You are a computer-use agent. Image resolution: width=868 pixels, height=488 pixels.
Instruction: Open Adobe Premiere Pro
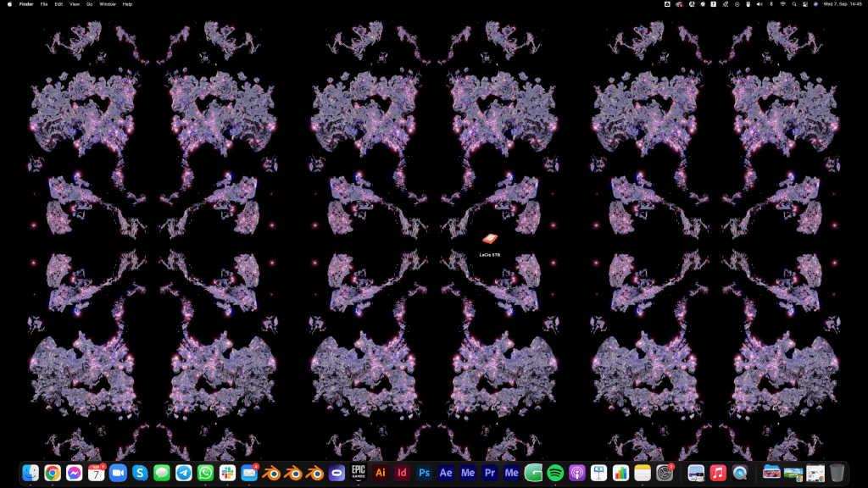tap(489, 473)
